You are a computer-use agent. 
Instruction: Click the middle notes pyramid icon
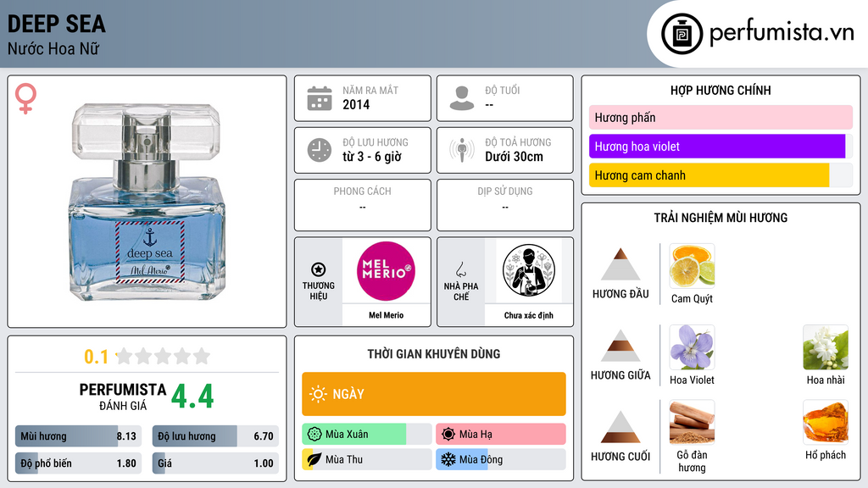[620, 346]
